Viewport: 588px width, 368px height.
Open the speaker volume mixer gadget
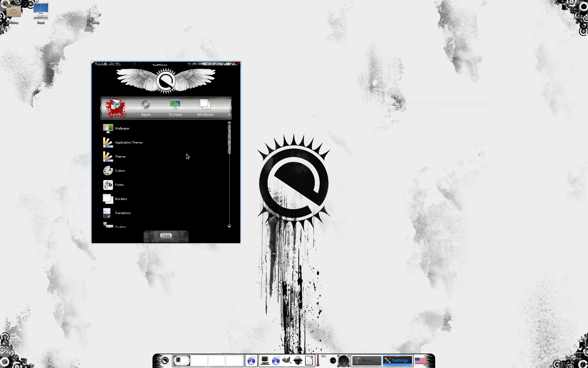[x=344, y=361]
